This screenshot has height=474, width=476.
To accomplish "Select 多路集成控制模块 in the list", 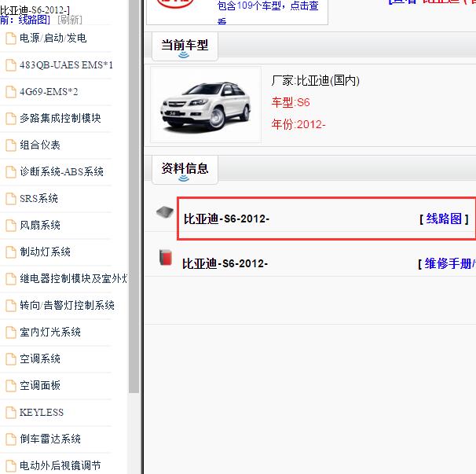I will [60, 118].
